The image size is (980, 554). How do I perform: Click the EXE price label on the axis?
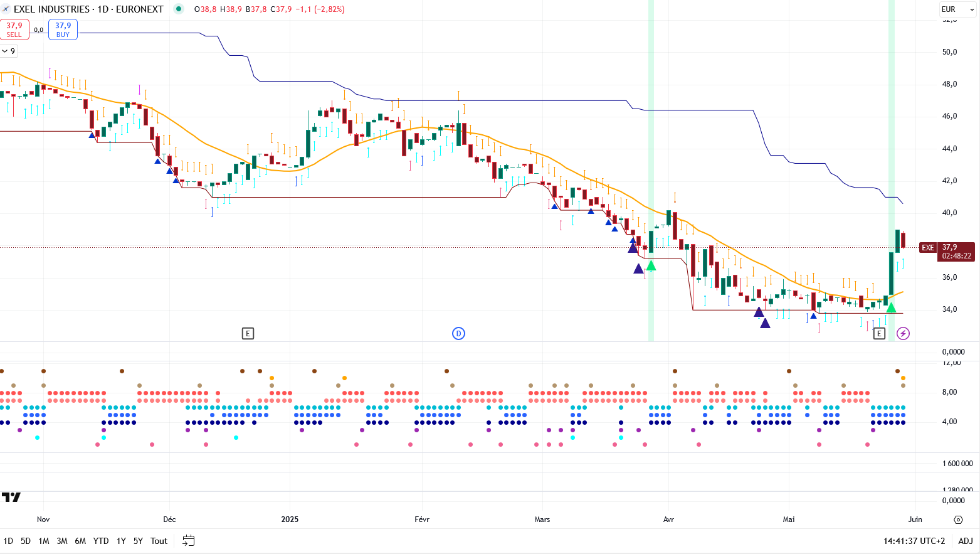coord(928,248)
